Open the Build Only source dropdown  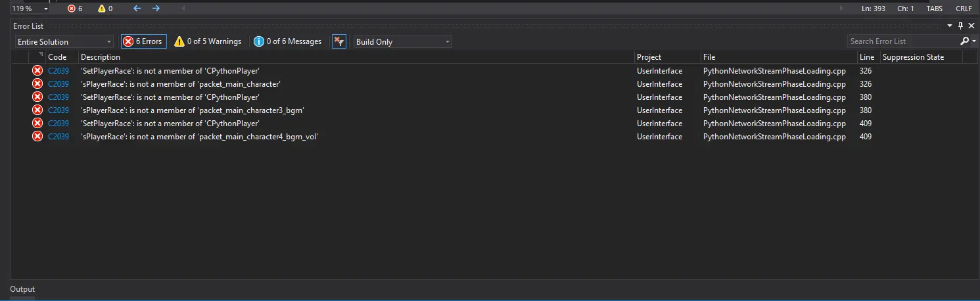click(402, 41)
